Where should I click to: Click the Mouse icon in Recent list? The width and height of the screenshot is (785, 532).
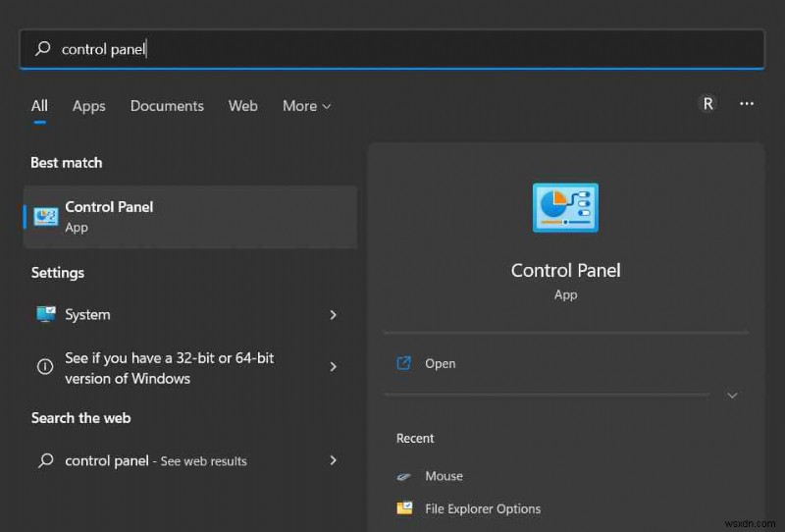coord(403,476)
